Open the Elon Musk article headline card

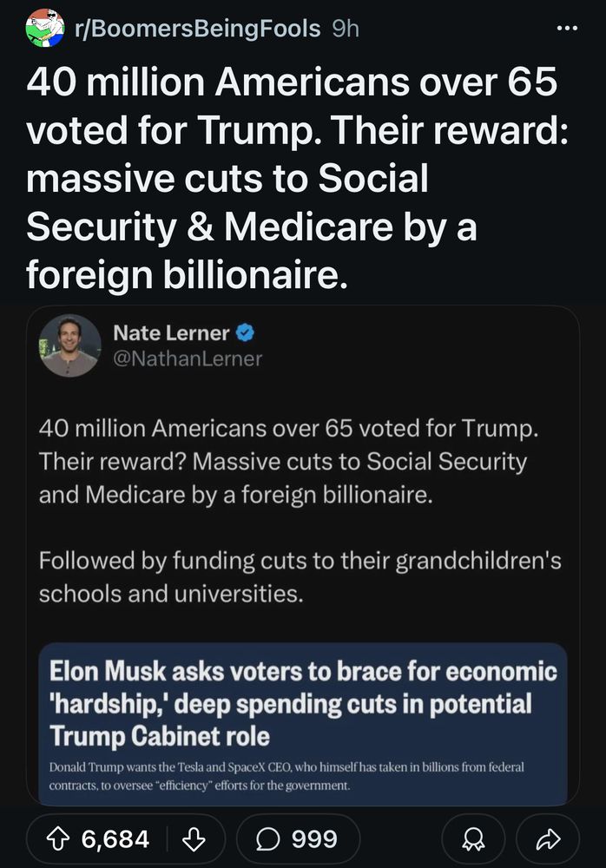(x=303, y=704)
